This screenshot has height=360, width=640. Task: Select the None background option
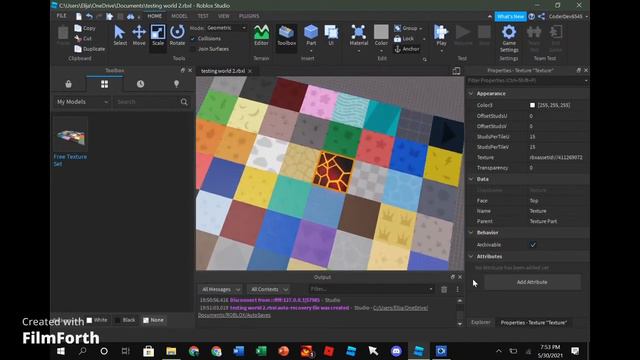point(153,320)
